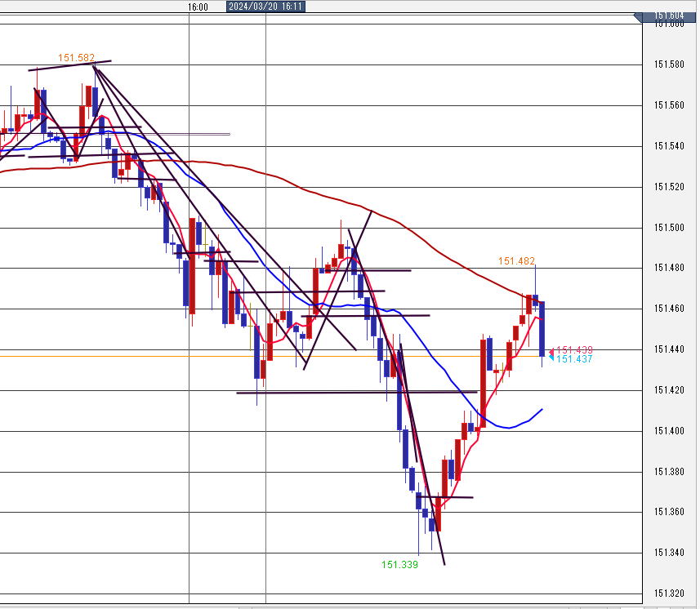The width and height of the screenshot is (700, 609).
Task: Click the 151.340 price axis label
Action: 669,553
